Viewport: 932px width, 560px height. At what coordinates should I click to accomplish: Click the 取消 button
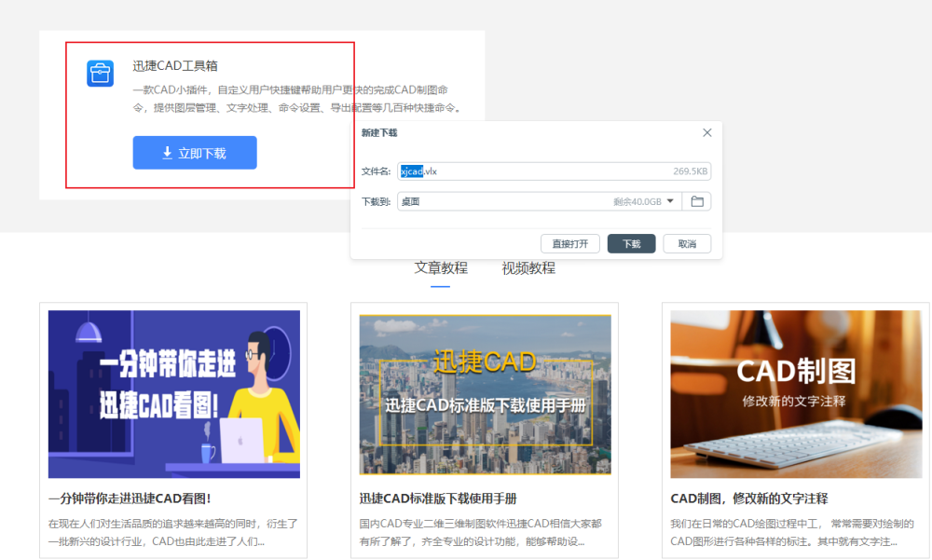687,244
